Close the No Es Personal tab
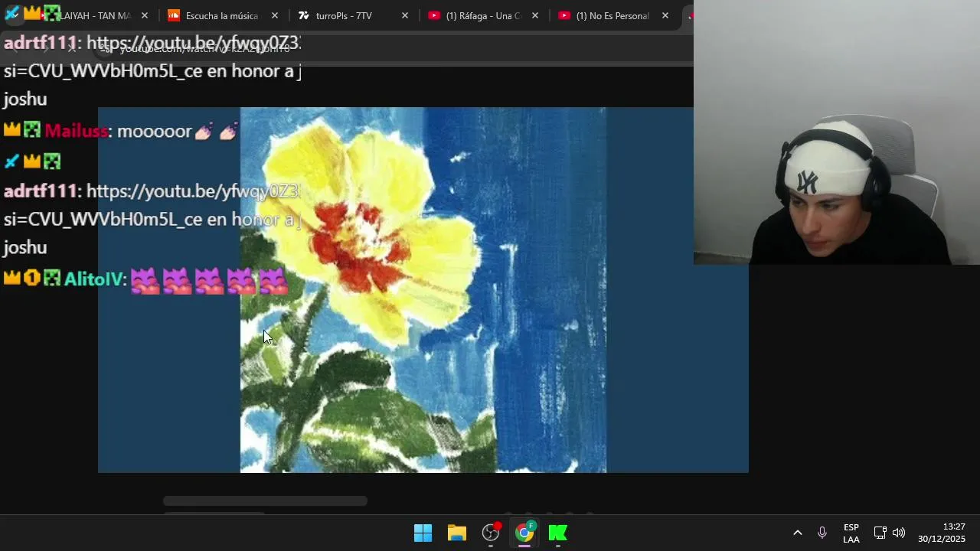 pyautogui.click(x=665, y=15)
